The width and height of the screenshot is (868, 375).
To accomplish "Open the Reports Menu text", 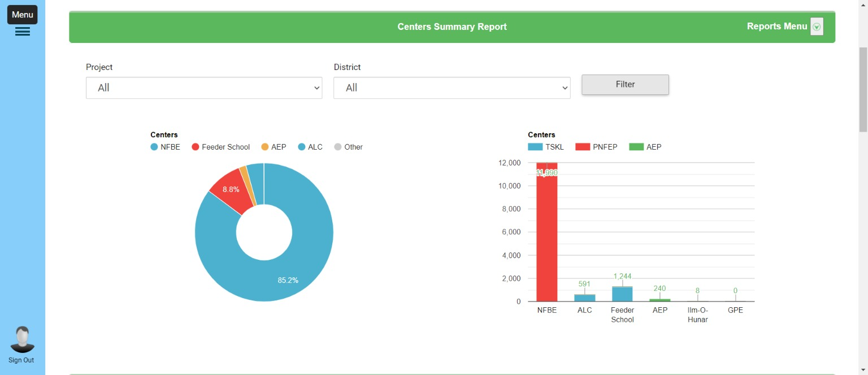I will (x=776, y=27).
